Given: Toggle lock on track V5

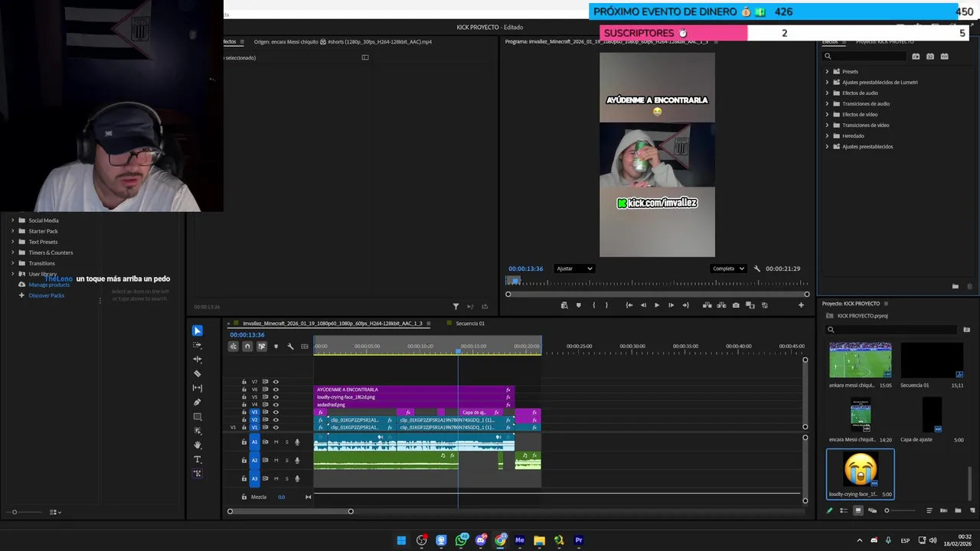Looking at the screenshot, I should tap(244, 397).
